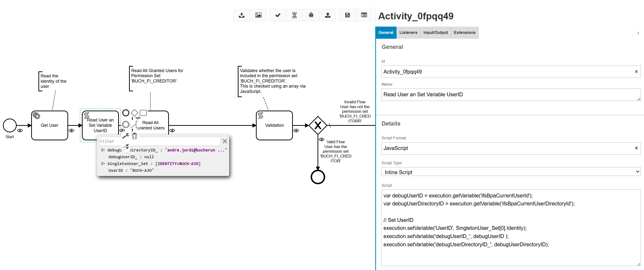The width and height of the screenshot is (644, 270).
Task: Click the wrench change-type icon
Action: 125,136
